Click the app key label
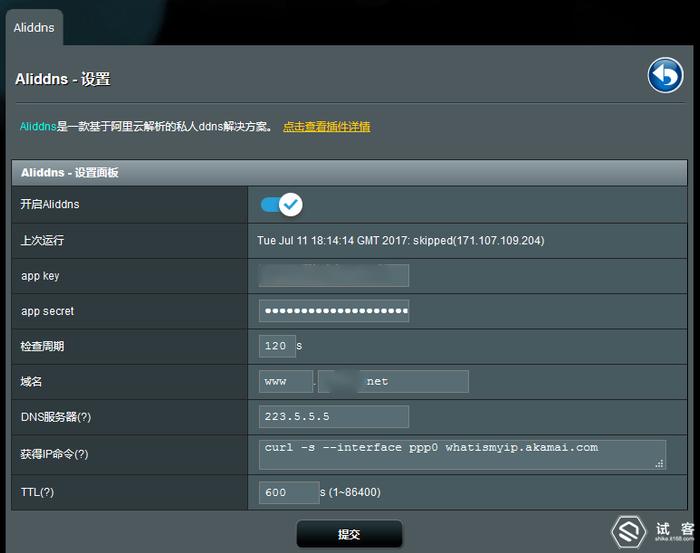Image resolution: width=700 pixels, height=553 pixels. tap(40, 276)
